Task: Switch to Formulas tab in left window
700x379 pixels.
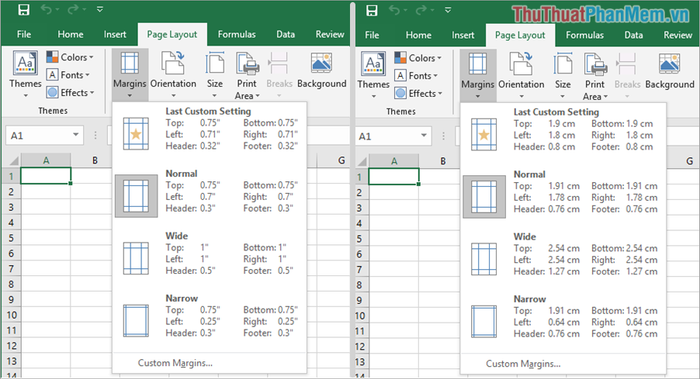Action: pos(237,34)
